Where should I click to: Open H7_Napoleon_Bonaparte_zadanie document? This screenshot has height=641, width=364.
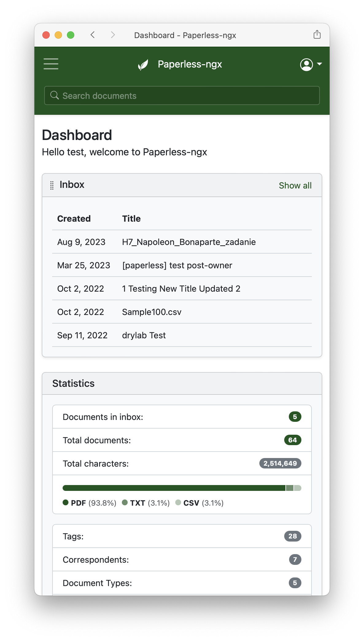click(189, 242)
